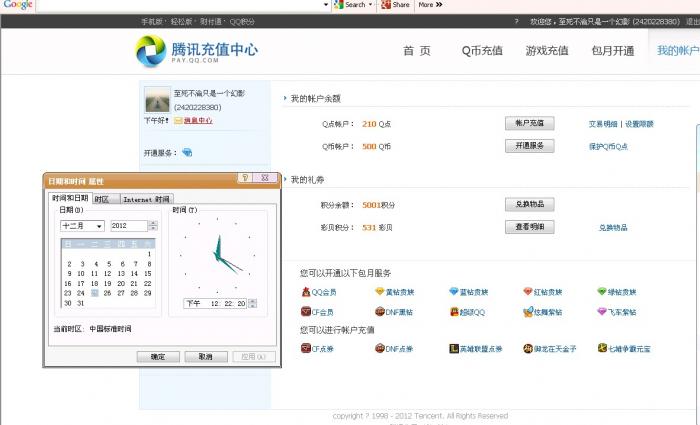The width and height of the screenshot is (700, 425).
Task: Click the 英雄联盟点券 recharge icon
Action: point(454,348)
